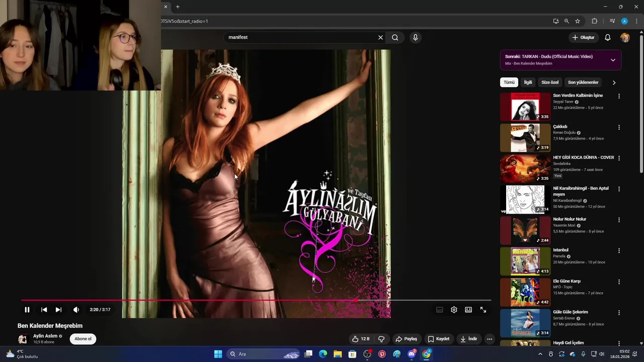Viewport: 644px width, 362px height.
Task: Open options for HEY GİDİ KOCA DÜNYA
Action: pyautogui.click(x=619, y=158)
